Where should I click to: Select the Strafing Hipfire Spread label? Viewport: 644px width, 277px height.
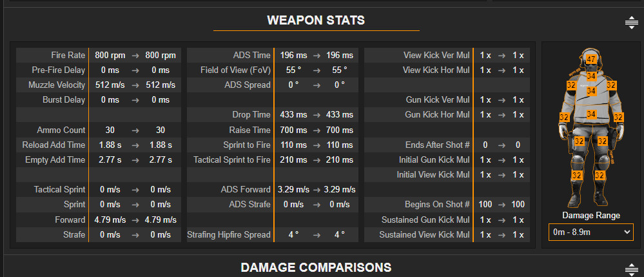click(229, 234)
